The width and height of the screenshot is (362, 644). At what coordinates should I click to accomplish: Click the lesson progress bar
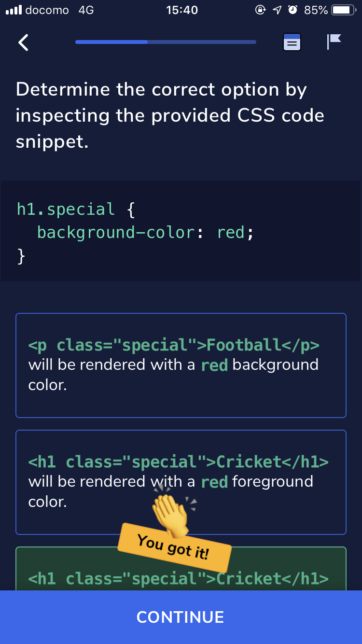[166, 42]
